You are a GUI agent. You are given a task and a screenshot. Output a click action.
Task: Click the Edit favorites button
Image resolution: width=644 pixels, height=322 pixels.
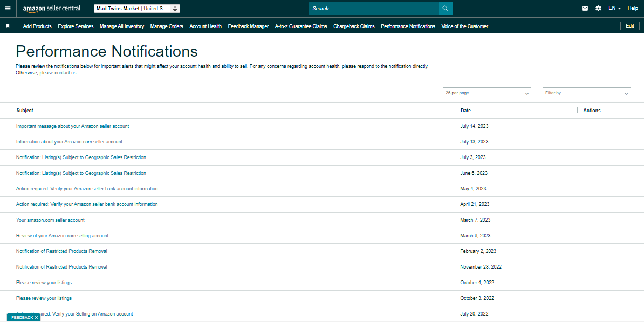[629, 26]
